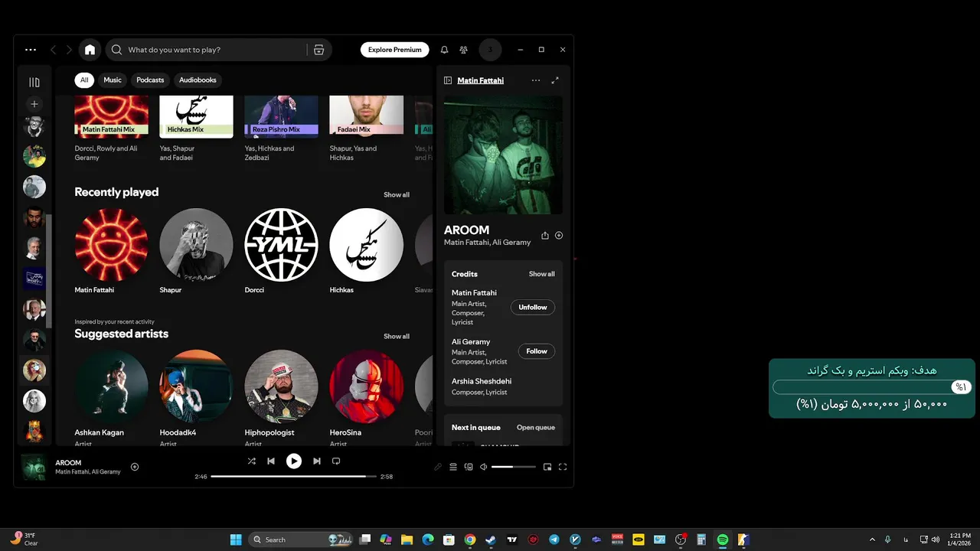Open Connect to a device icon
The image size is (980, 551).
point(469,467)
